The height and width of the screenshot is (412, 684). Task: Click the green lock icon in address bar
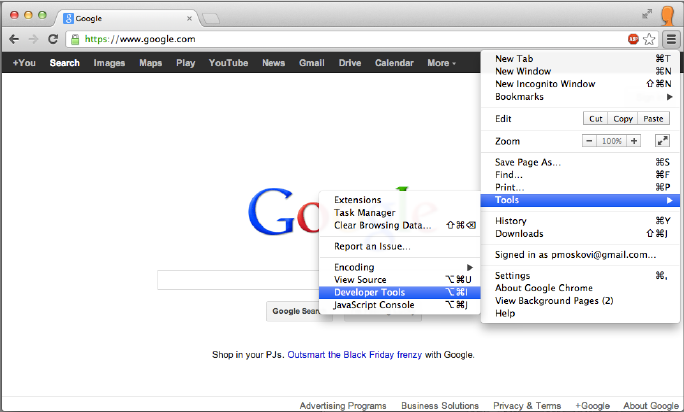pos(75,39)
